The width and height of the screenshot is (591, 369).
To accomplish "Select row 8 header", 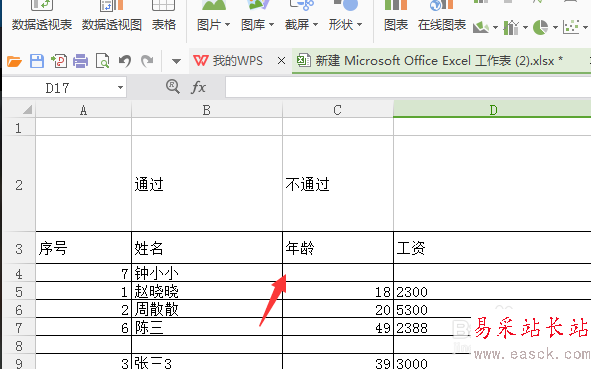I will click(x=18, y=345).
